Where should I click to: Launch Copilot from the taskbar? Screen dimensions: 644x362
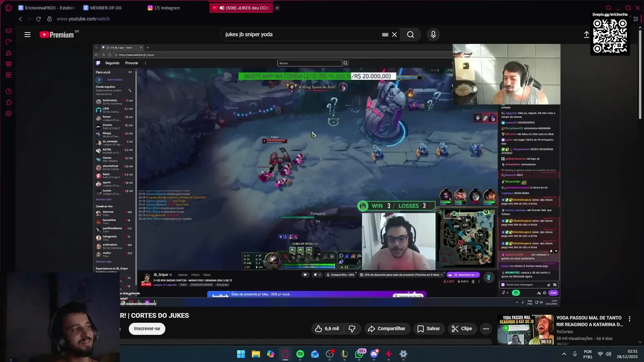point(271,354)
